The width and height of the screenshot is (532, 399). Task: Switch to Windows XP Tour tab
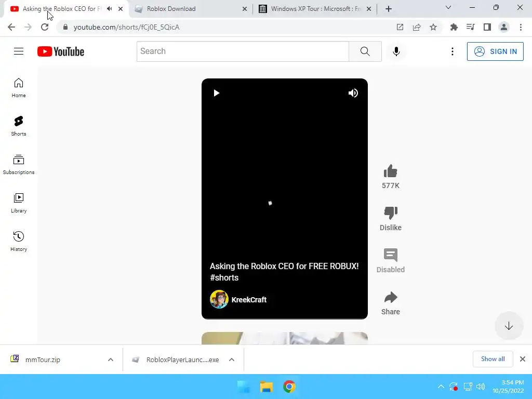315,9
